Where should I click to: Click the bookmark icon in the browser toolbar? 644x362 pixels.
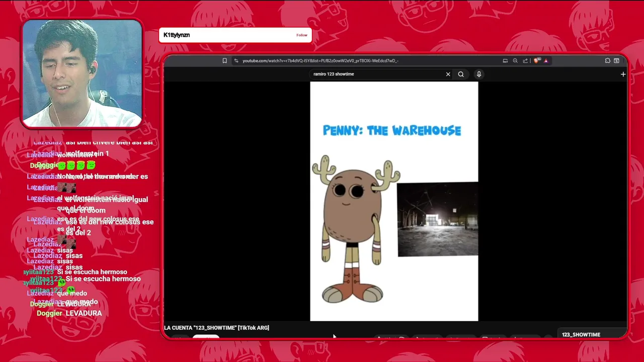coord(225,61)
